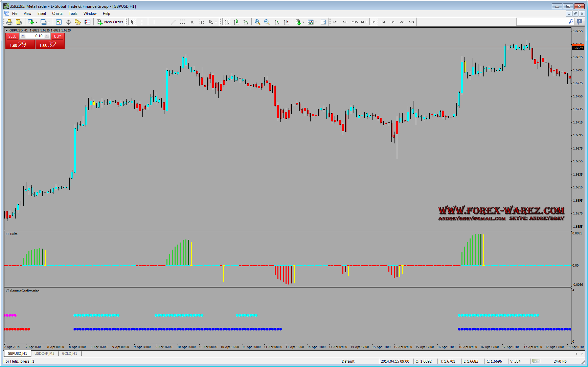
Task: Click the Zoom Out magnifier icon
Action: point(267,22)
